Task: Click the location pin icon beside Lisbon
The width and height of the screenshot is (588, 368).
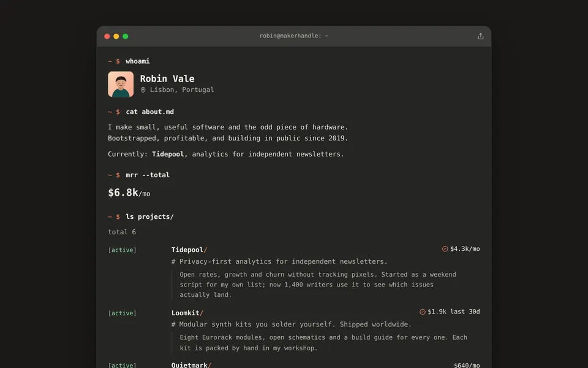Action: point(143,90)
